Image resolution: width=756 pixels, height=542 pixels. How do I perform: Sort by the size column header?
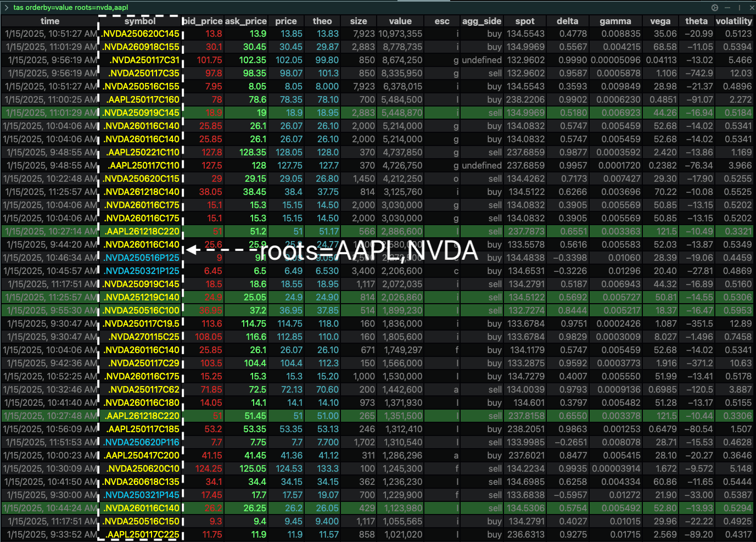[x=359, y=21]
